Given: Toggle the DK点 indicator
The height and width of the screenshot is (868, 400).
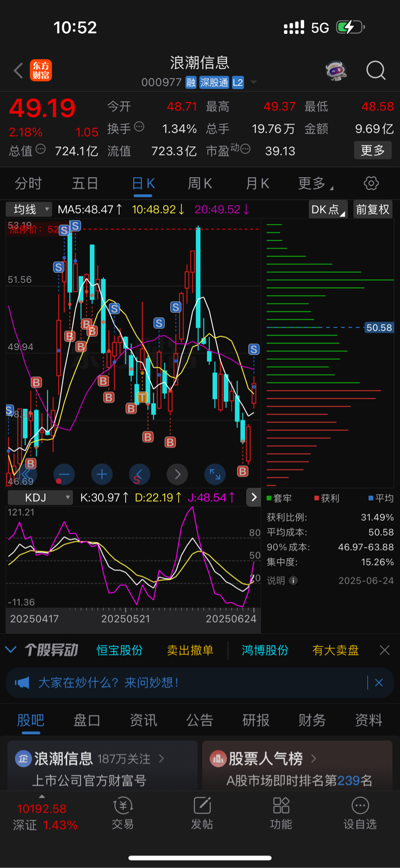Looking at the screenshot, I should pyautogui.click(x=328, y=210).
